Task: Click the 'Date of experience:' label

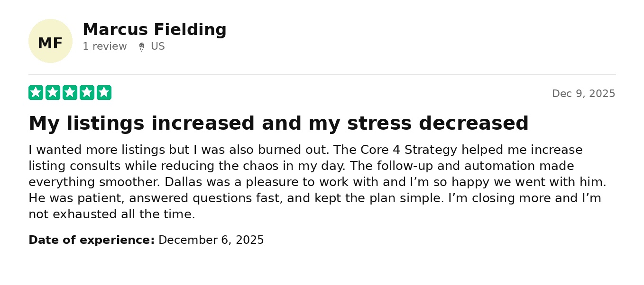Action: pos(92,240)
